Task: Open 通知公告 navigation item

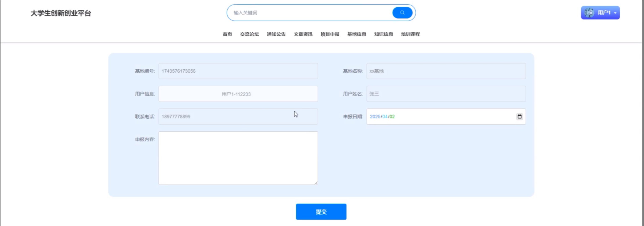Action: pos(276,34)
